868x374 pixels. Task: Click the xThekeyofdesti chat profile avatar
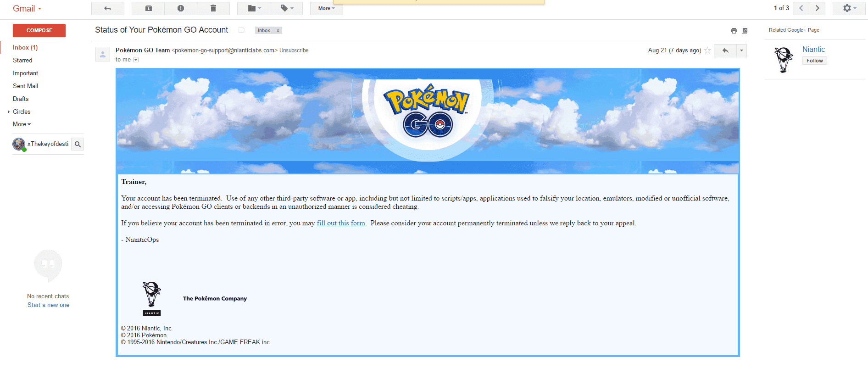coord(19,144)
